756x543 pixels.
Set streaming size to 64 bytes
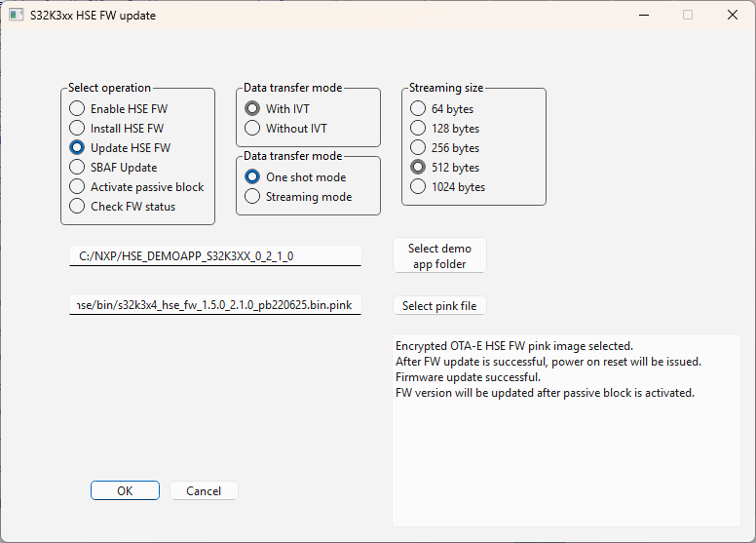pos(418,109)
